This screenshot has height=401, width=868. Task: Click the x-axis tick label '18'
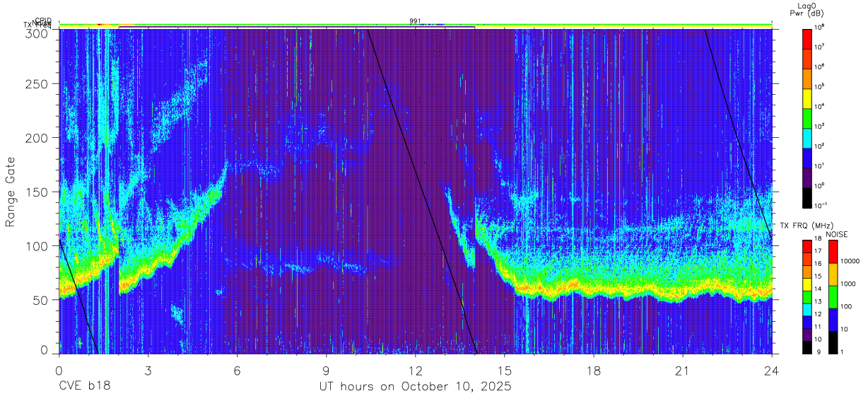594,371
